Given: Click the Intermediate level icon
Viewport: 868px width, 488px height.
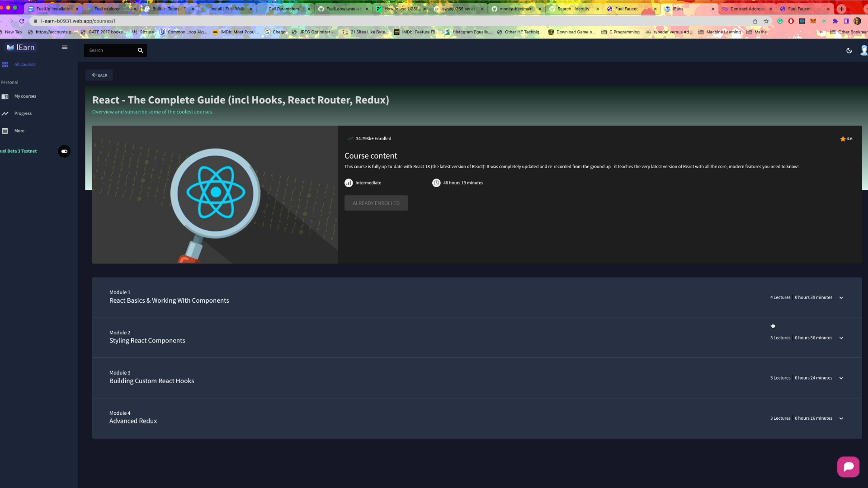Looking at the screenshot, I should 349,183.
